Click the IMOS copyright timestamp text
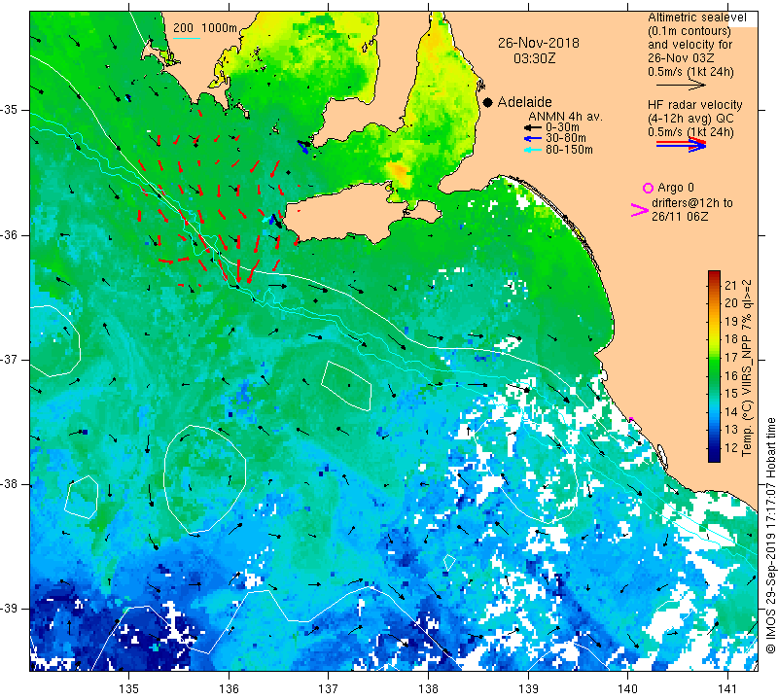Image resolution: width=778 pixels, height=700 pixels. pos(770,535)
